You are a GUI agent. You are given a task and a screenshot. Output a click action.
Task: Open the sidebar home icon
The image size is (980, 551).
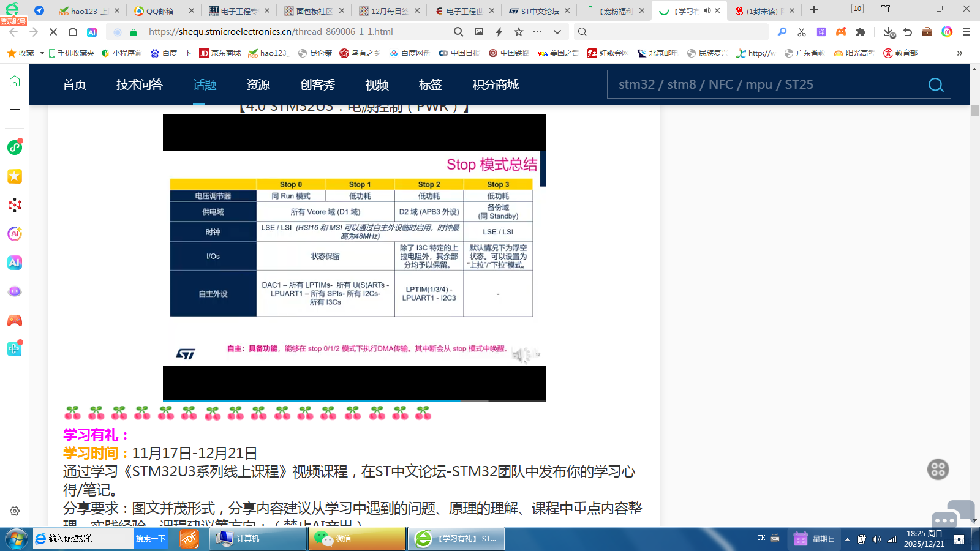point(15,81)
